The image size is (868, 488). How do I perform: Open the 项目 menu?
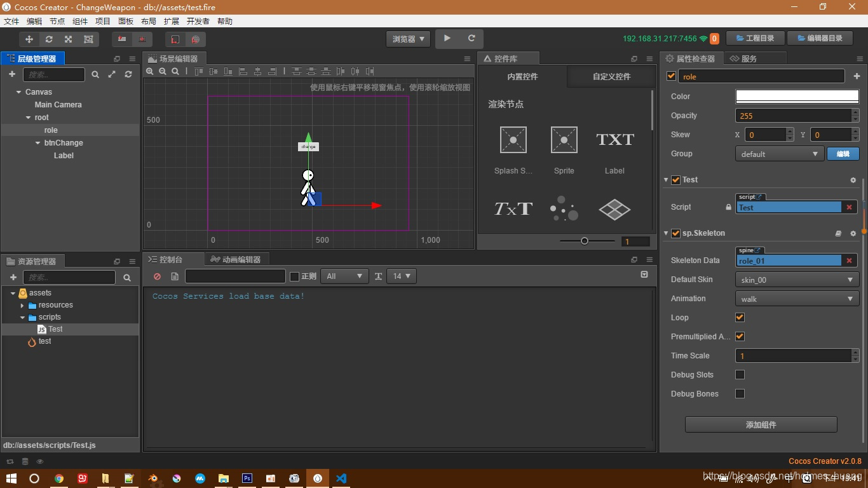pyautogui.click(x=103, y=21)
